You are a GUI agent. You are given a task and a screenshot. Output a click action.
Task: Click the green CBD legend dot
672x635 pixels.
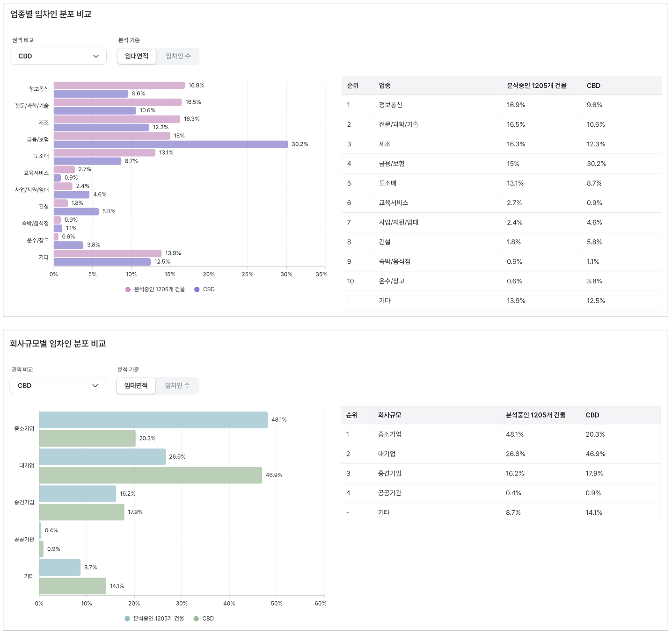(196, 619)
